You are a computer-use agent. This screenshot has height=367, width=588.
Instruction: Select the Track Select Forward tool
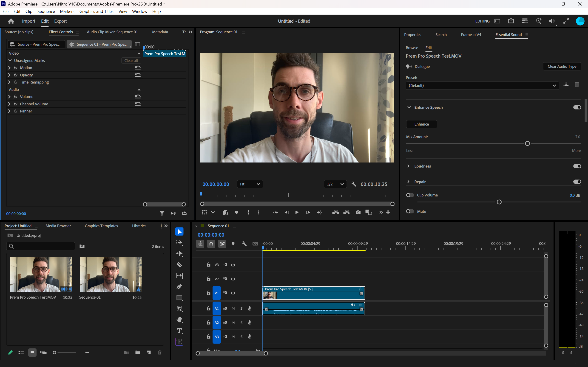point(179,242)
